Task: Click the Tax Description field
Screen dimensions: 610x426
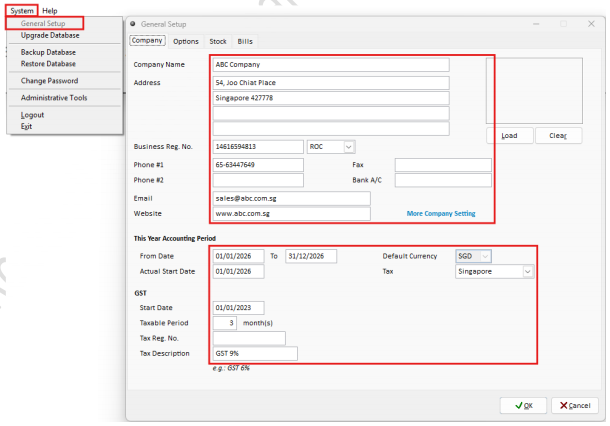Action: (x=255, y=353)
